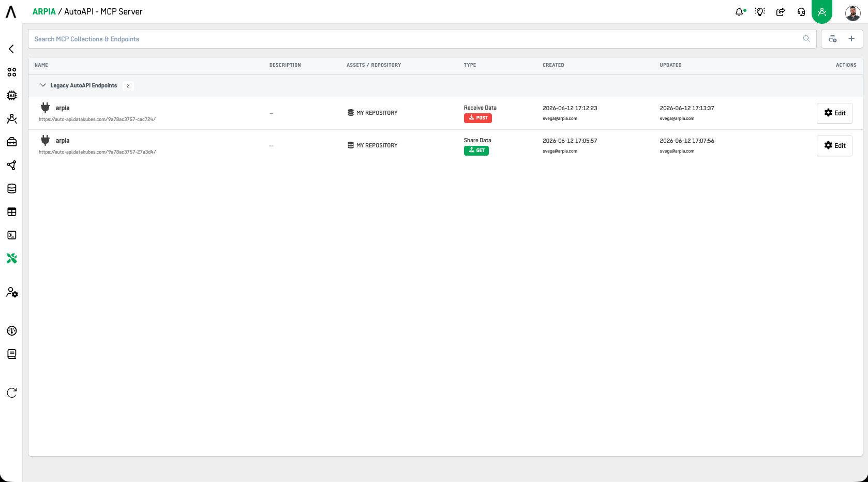Click the updated date 2026-06-12 17:13:37
The image size is (868, 482).
coord(687,108)
